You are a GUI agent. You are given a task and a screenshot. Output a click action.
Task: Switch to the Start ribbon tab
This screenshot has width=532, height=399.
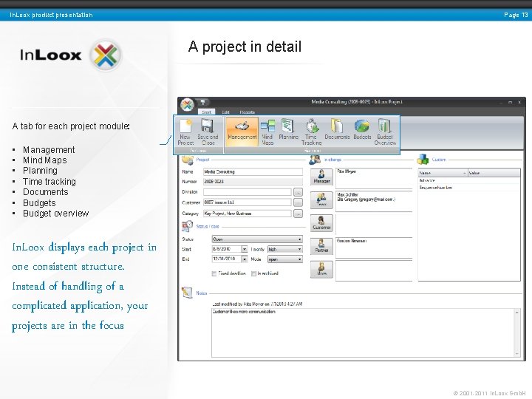click(x=206, y=112)
